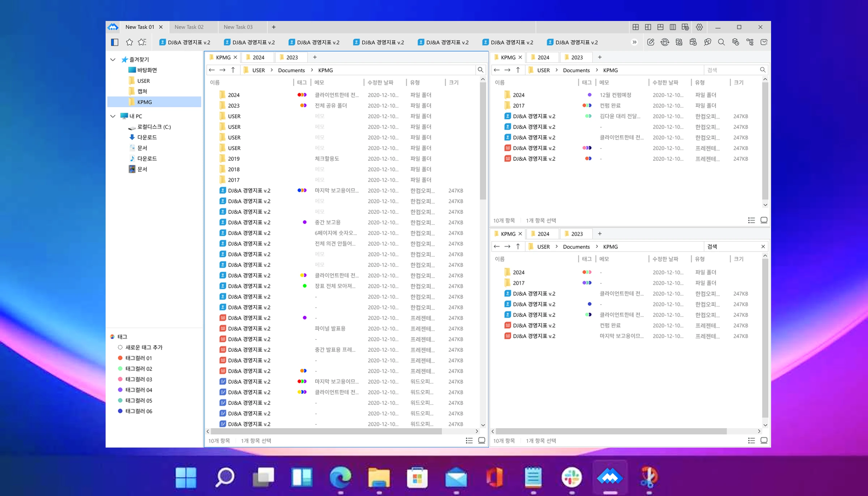
Task: Select the four-pane grid layout icon
Action: pos(635,27)
